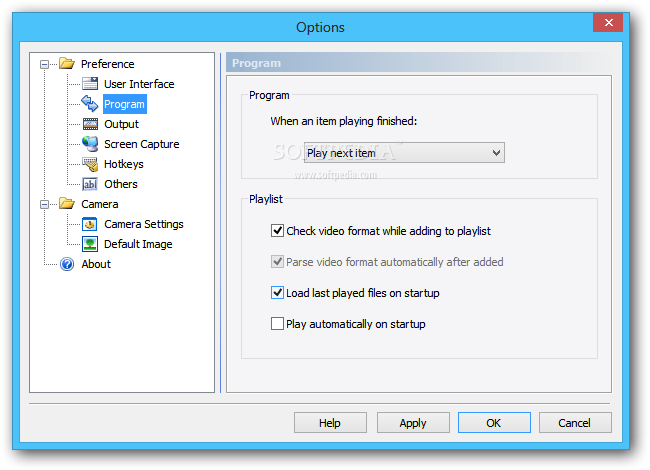Click the Others abl icon
The width and height of the screenshot is (650, 470).
(90, 184)
